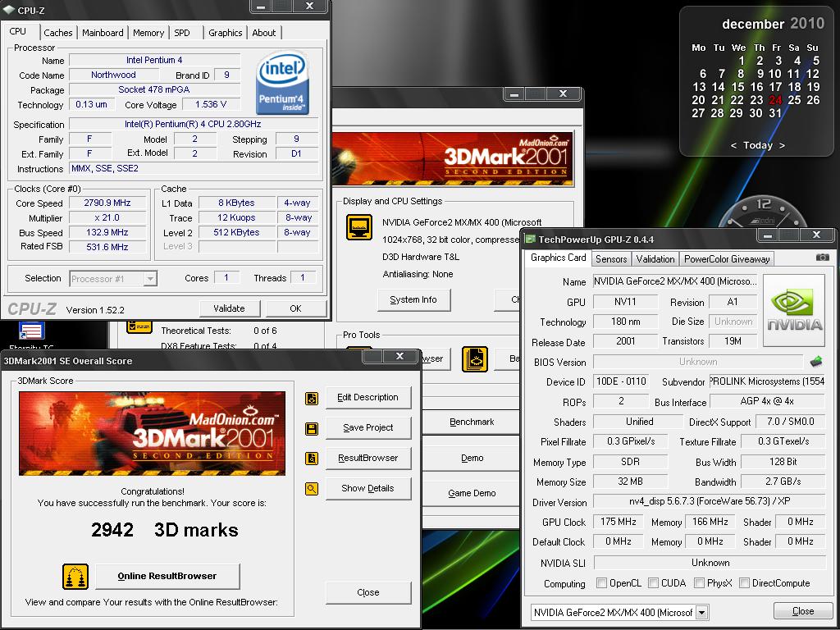Viewport: 840px width, 630px height.
Task: Click the 3DMark2001 banner in the score window
Action: click(x=152, y=433)
